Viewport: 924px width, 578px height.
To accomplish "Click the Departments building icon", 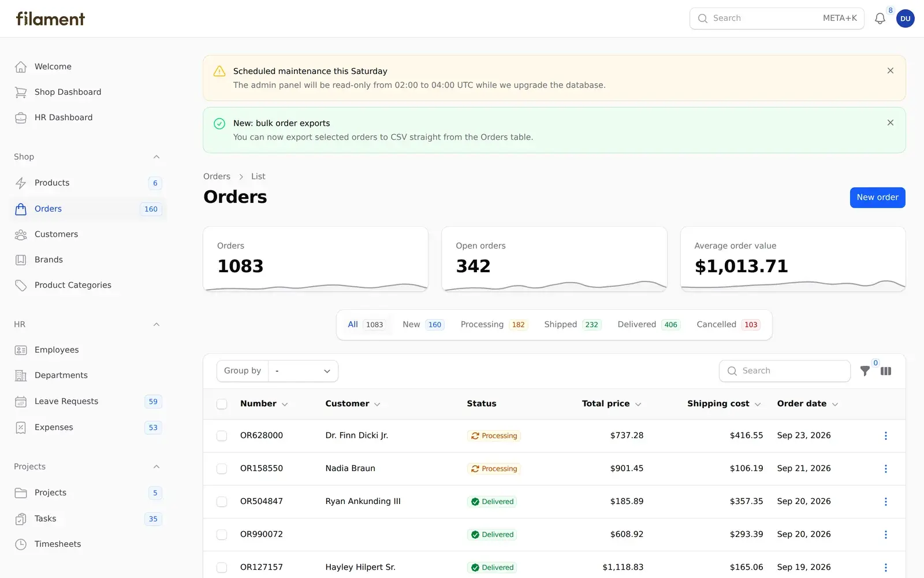I will [x=21, y=376].
